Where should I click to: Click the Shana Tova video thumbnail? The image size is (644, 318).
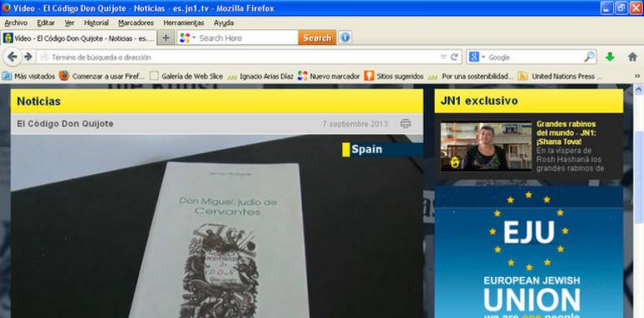[x=486, y=146]
